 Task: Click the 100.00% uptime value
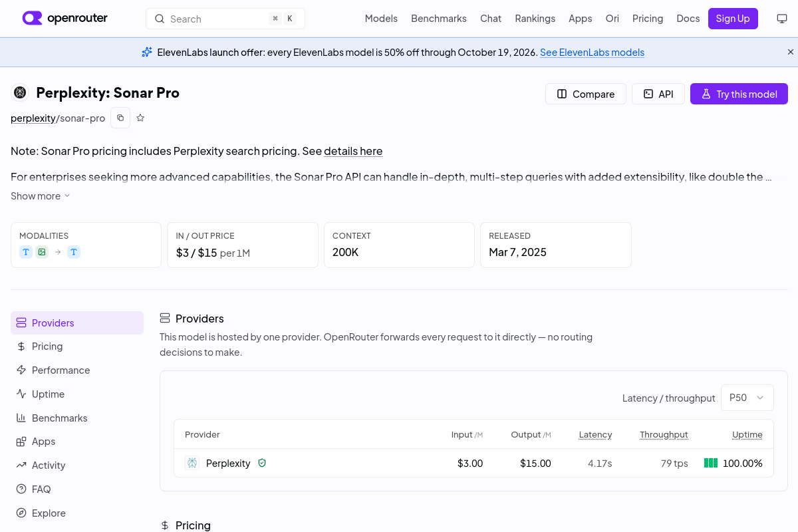coord(743,463)
